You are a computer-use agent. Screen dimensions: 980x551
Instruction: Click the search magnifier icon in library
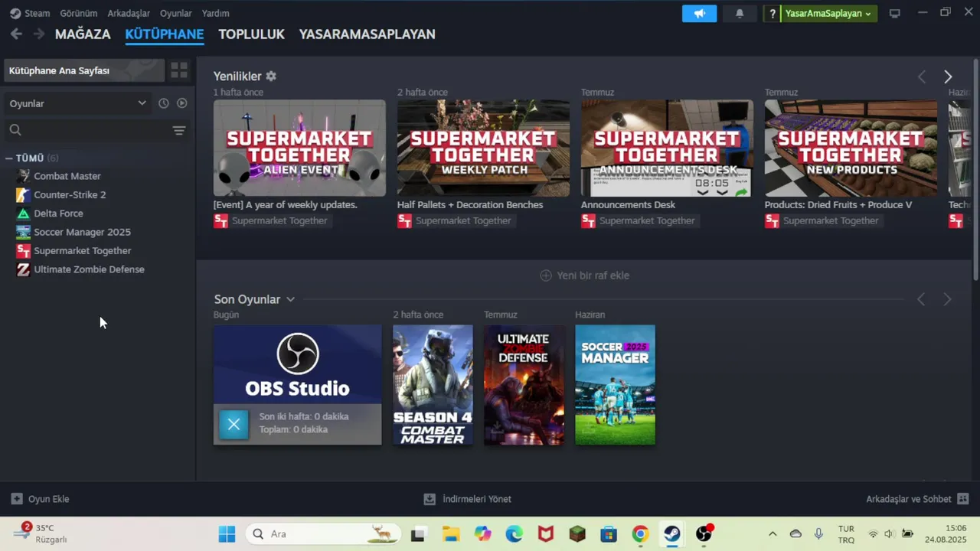click(15, 130)
